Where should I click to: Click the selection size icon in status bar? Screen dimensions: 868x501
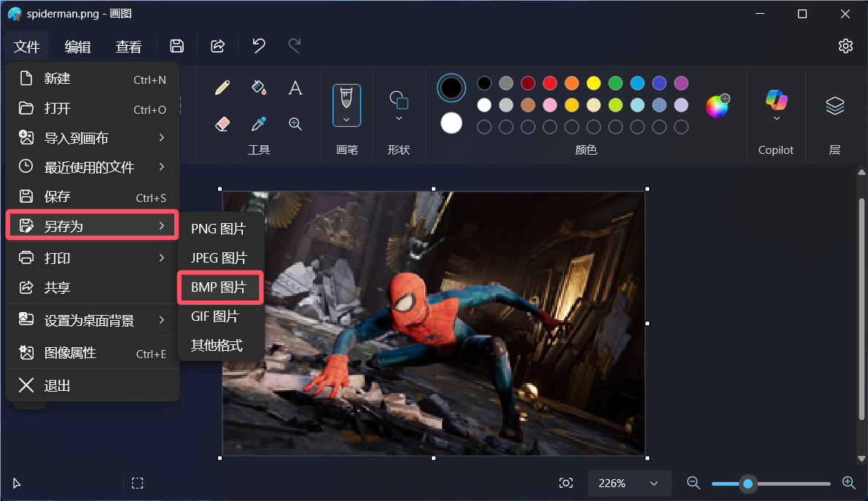pyautogui.click(x=137, y=483)
